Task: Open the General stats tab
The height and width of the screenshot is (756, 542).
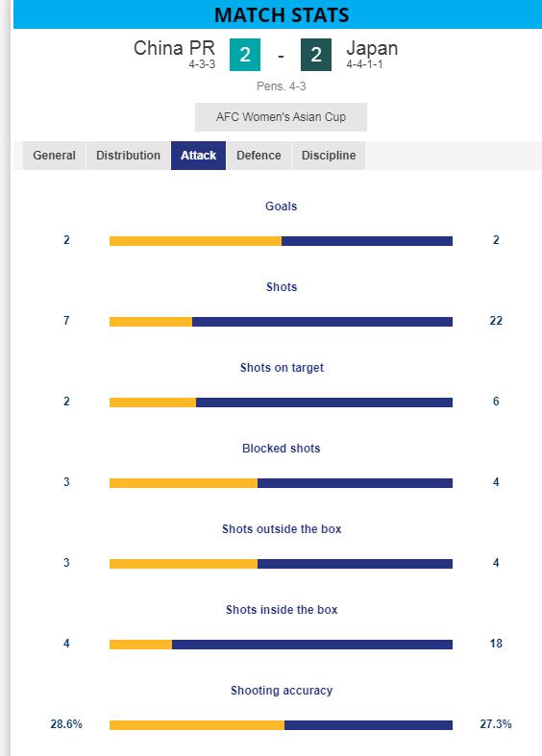Action: pos(54,156)
